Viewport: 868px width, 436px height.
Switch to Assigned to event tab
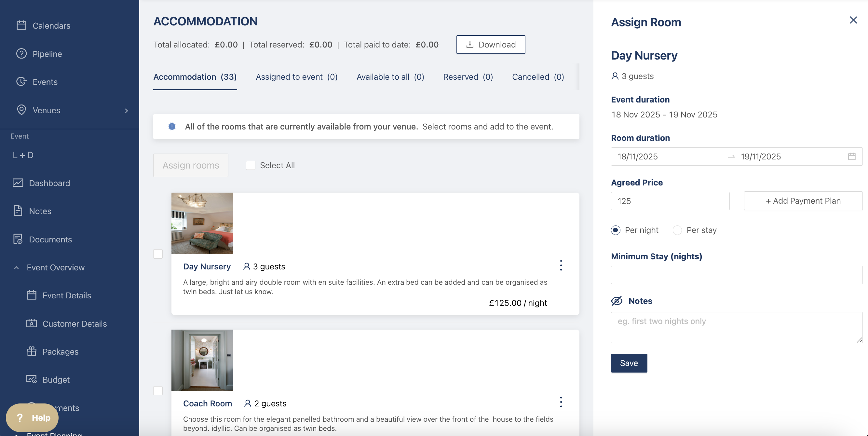[x=296, y=77]
